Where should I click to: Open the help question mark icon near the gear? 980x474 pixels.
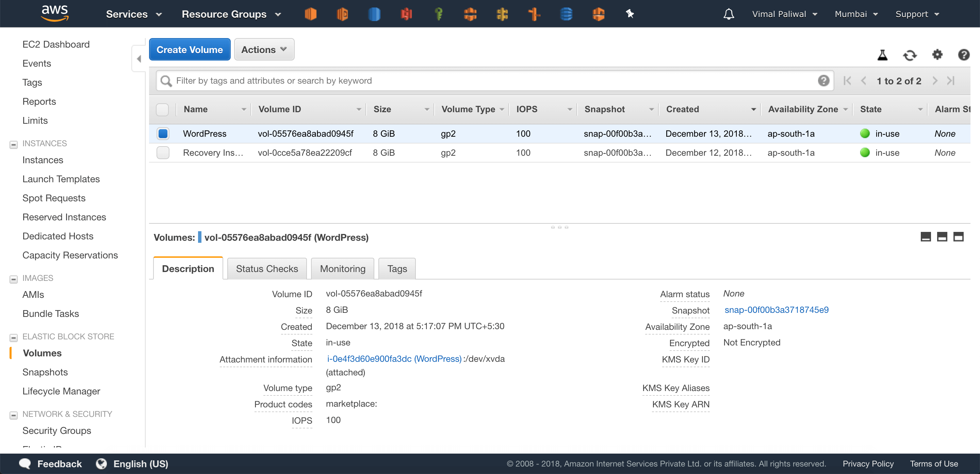click(964, 55)
